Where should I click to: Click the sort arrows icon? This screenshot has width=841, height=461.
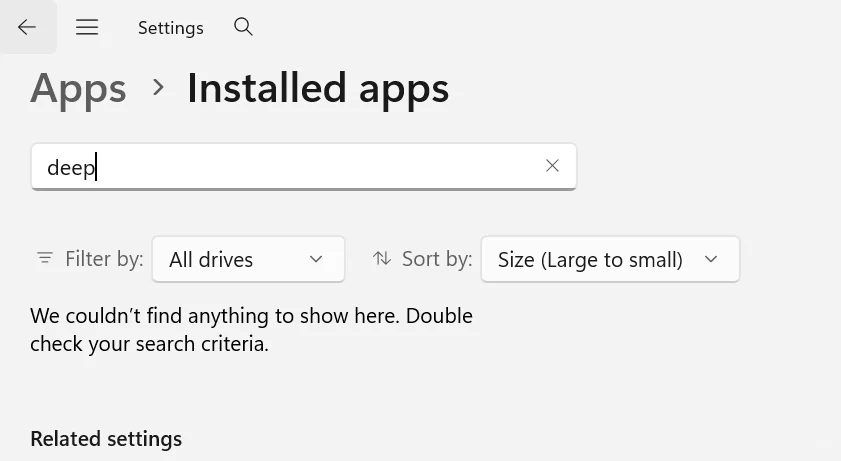(x=382, y=259)
